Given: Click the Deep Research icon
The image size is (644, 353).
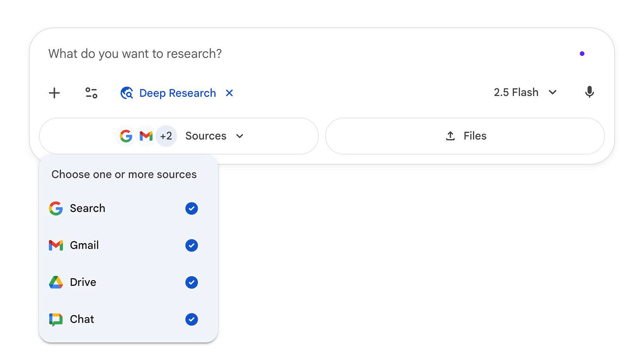Looking at the screenshot, I should [x=126, y=93].
